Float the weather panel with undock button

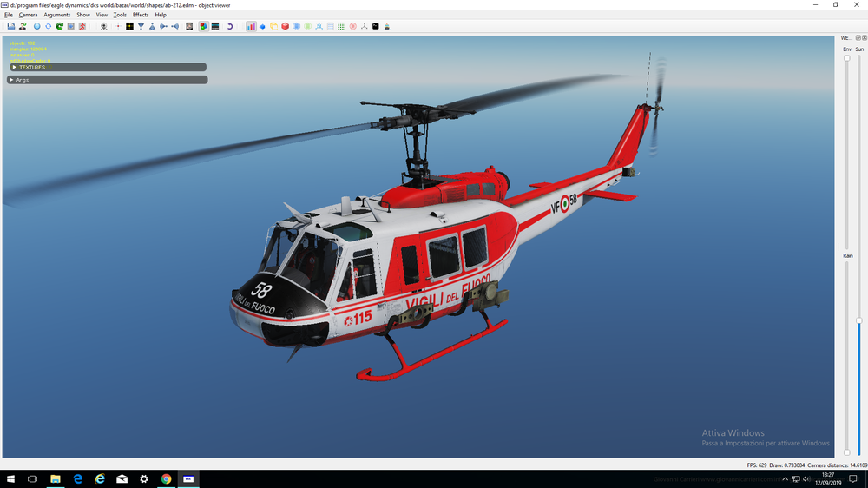[858, 37]
